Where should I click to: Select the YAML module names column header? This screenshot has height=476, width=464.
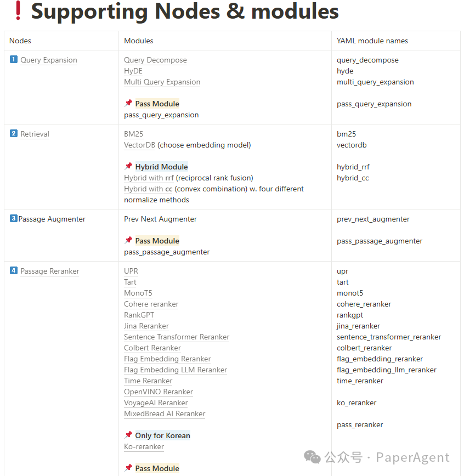coord(372,41)
